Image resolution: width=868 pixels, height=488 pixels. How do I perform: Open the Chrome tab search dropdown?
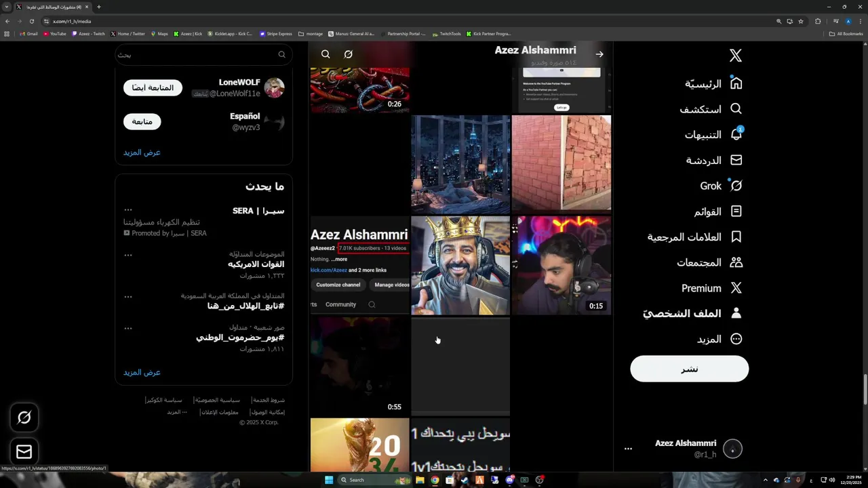(x=6, y=7)
